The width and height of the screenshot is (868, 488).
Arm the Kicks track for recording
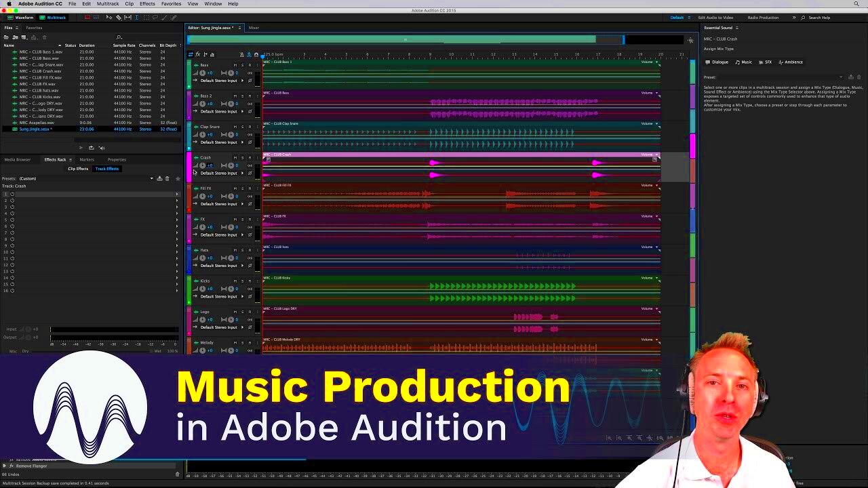click(250, 281)
